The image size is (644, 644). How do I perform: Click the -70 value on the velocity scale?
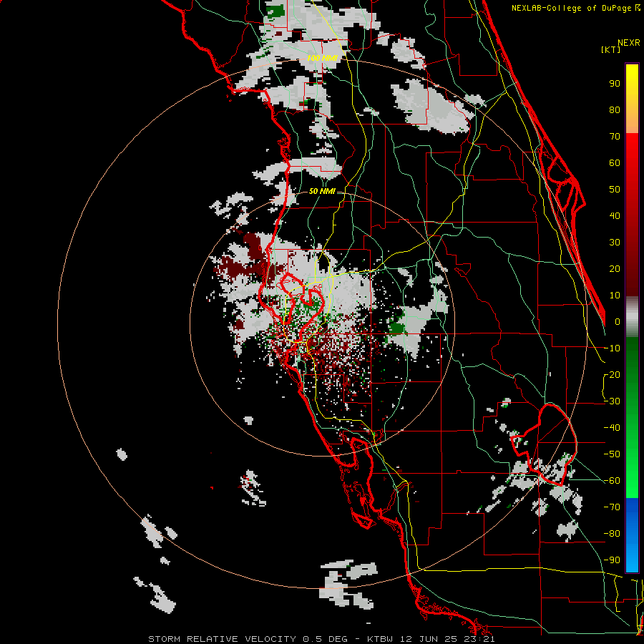click(x=612, y=507)
